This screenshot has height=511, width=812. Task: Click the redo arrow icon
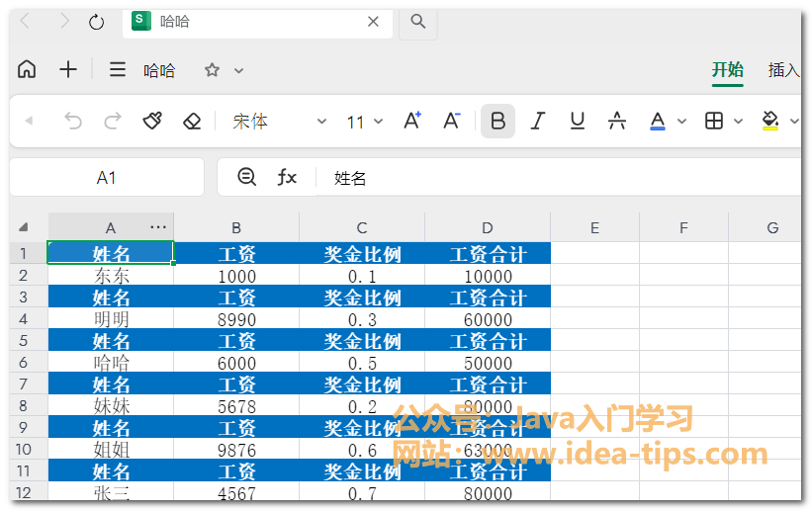(x=113, y=121)
